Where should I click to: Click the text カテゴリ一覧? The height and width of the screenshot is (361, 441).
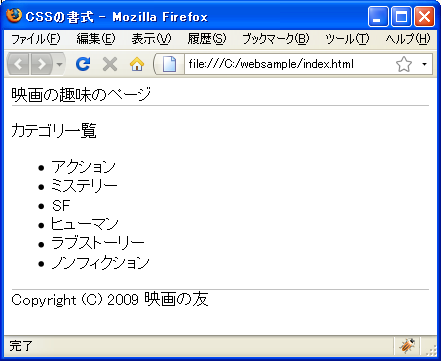(x=54, y=130)
